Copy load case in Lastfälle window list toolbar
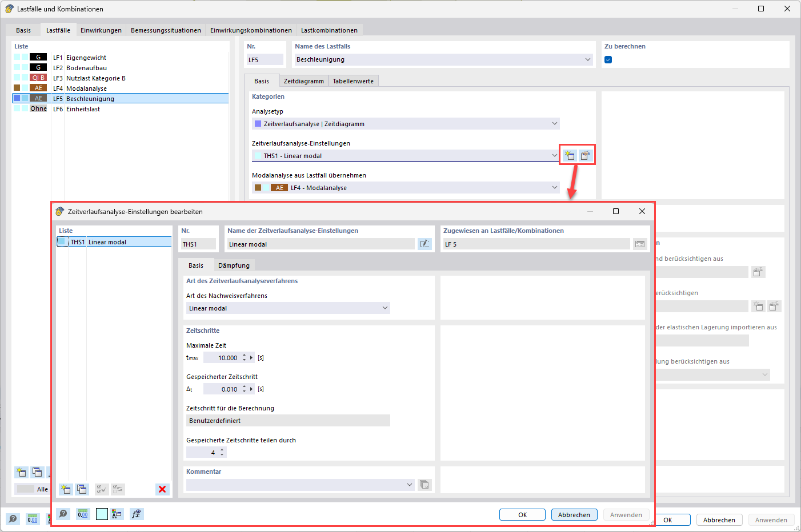The image size is (801, 532). tap(37, 472)
